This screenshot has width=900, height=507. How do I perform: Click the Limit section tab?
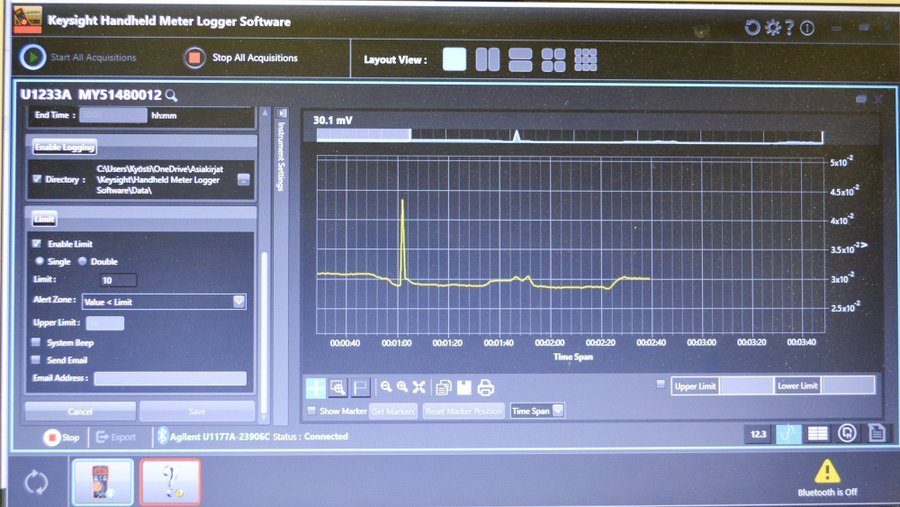click(44, 219)
